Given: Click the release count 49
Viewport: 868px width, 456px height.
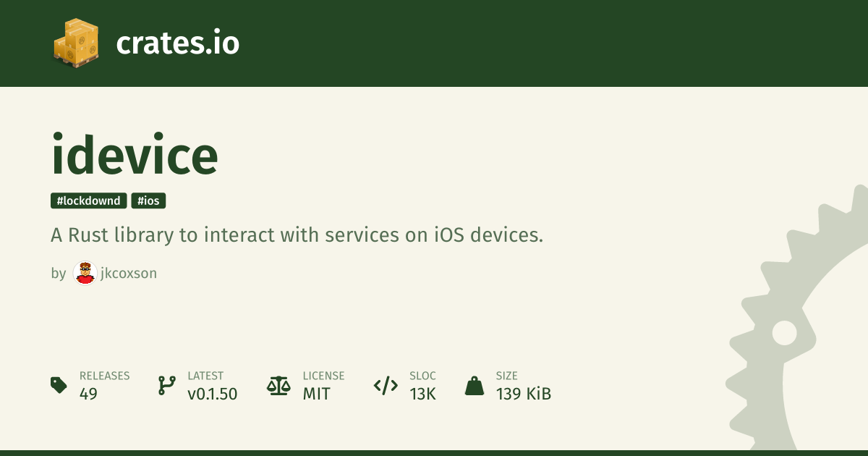Looking at the screenshot, I should (88, 394).
